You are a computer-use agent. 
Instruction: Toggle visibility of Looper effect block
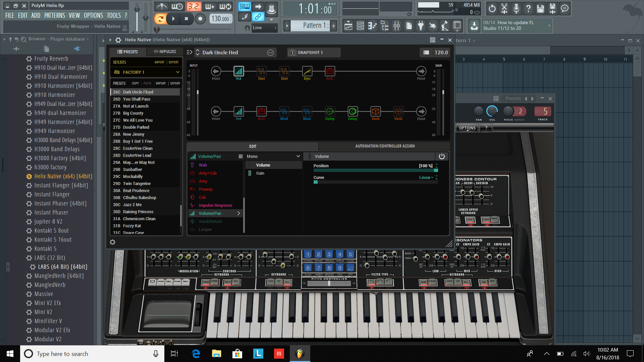193,229
